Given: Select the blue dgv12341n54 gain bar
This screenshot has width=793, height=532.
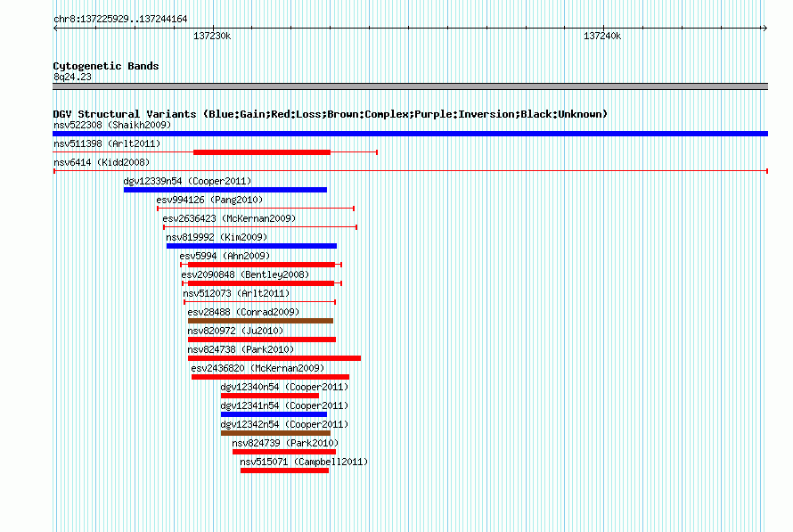Looking at the screenshot, I should (x=274, y=414).
